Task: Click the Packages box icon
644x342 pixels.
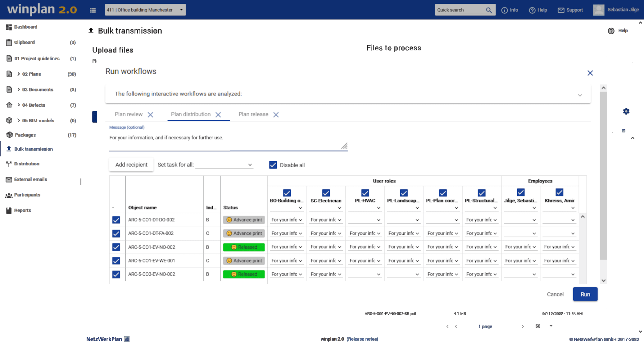Action: pos(9,135)
